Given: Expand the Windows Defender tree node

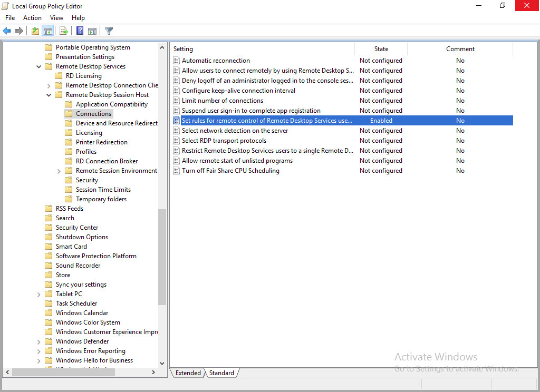Looking at the screenshot, I should [39, 341].
